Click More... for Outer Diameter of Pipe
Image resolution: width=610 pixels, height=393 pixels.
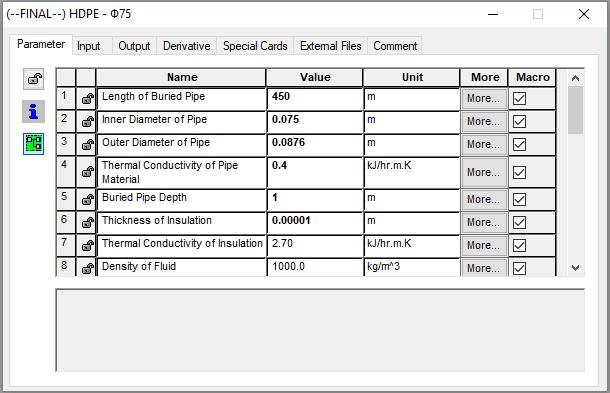tap(484, 144)
